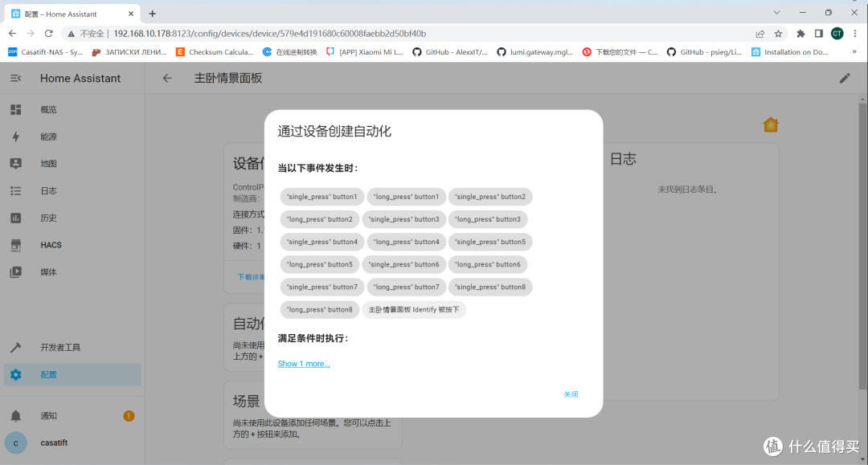Select "single_press" button4 trigger

pyautogui.click(x=321, y=243)
